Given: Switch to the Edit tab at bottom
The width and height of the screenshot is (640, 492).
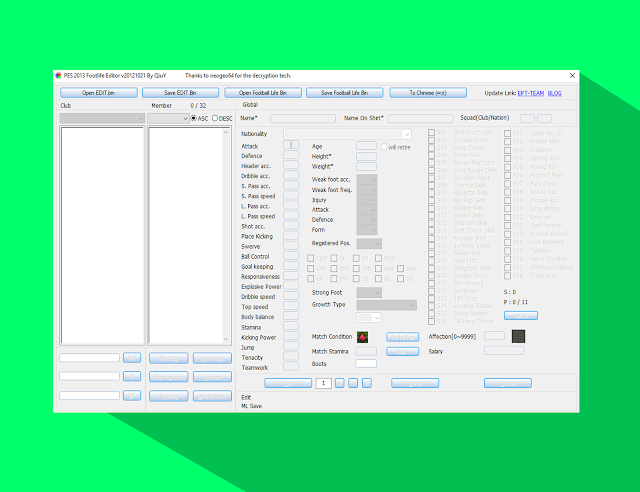Looking at the screenshot, I should click(246, 397).
